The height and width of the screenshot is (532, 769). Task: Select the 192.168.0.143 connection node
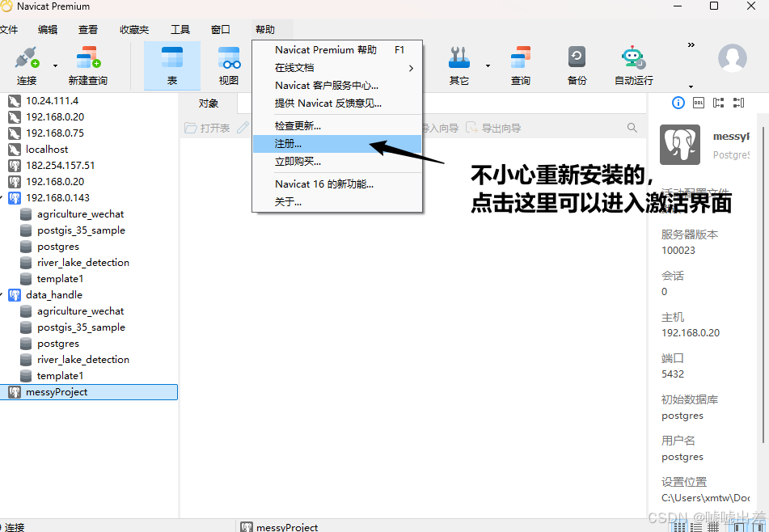coord(58,198)
